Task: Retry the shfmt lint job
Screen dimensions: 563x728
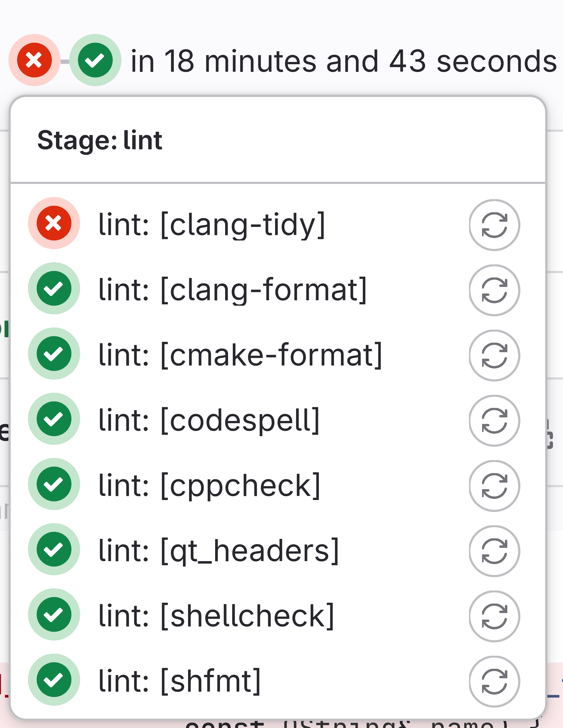Action: pos(494,682)
